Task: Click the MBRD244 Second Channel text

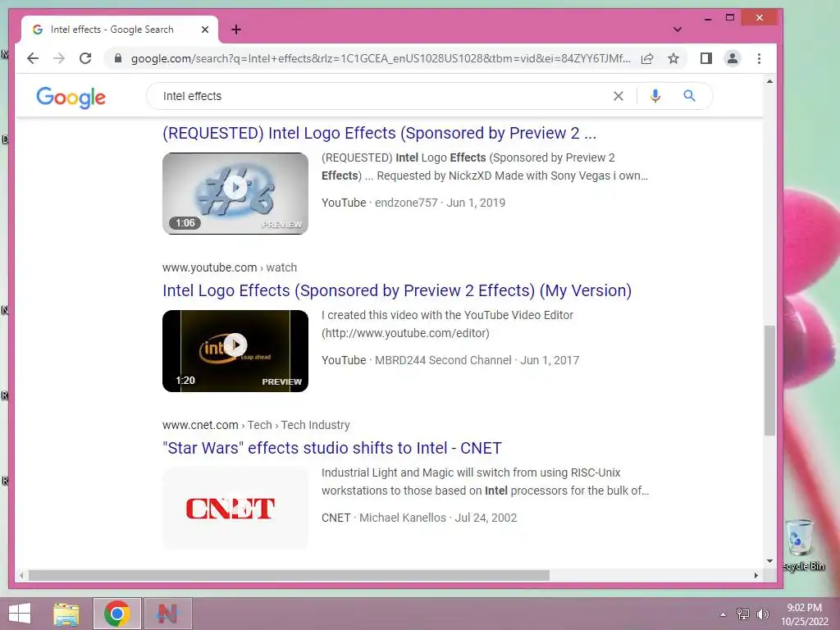Action: 443,360
